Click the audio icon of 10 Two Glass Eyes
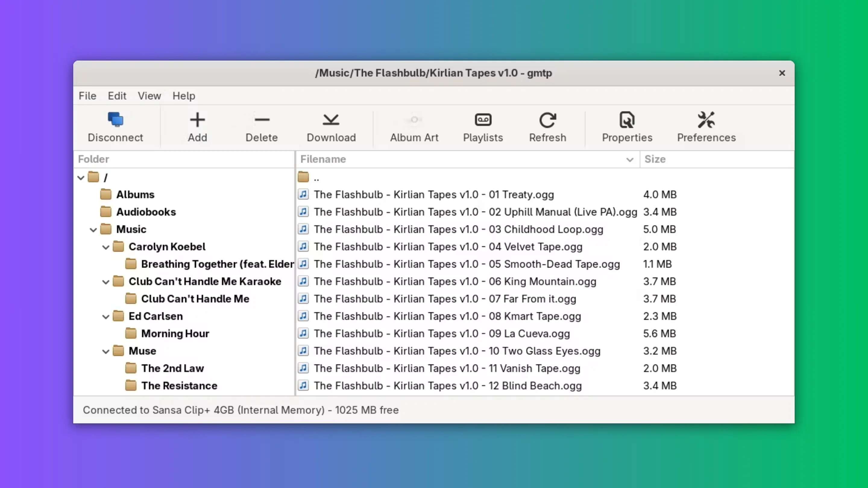 point(303,351)
